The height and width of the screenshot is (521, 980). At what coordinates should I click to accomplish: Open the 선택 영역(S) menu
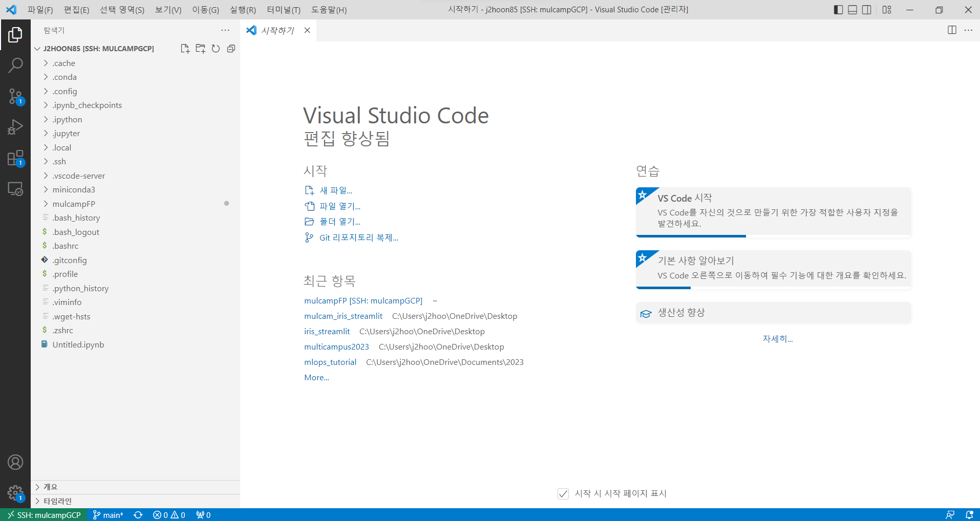(122, 10)
